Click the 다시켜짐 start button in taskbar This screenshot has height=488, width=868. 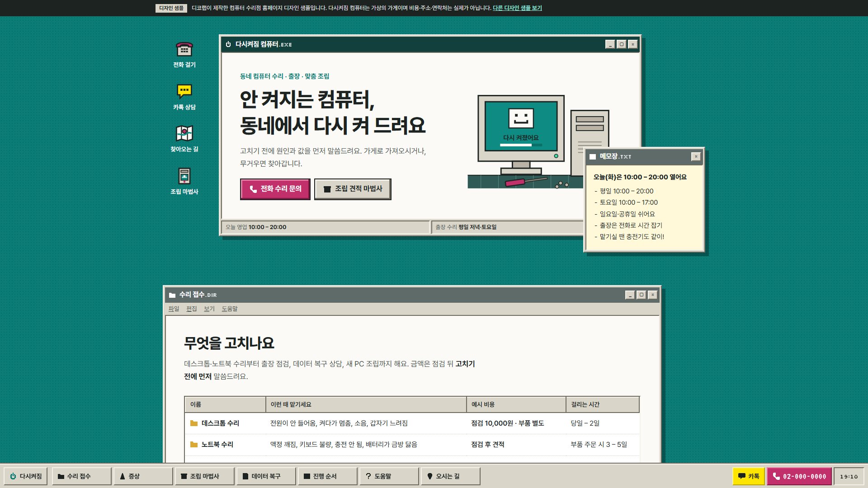(26, 476)
